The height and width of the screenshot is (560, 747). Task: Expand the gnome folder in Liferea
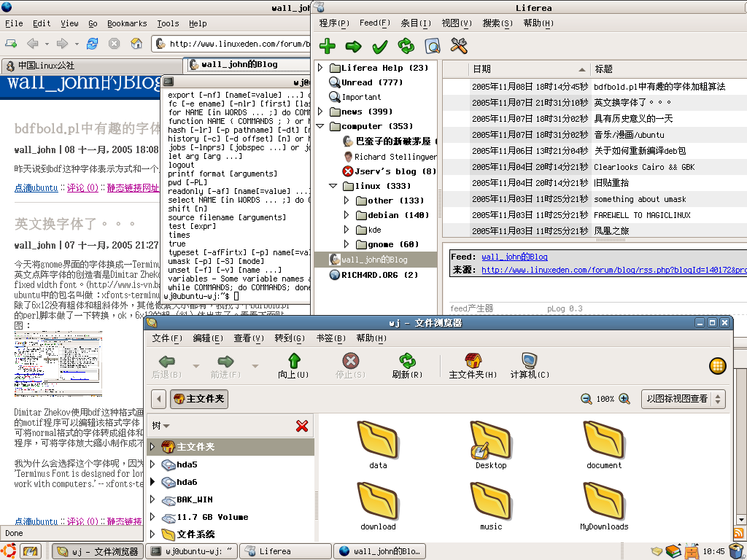pyautogui.click(x=347, y=244)
